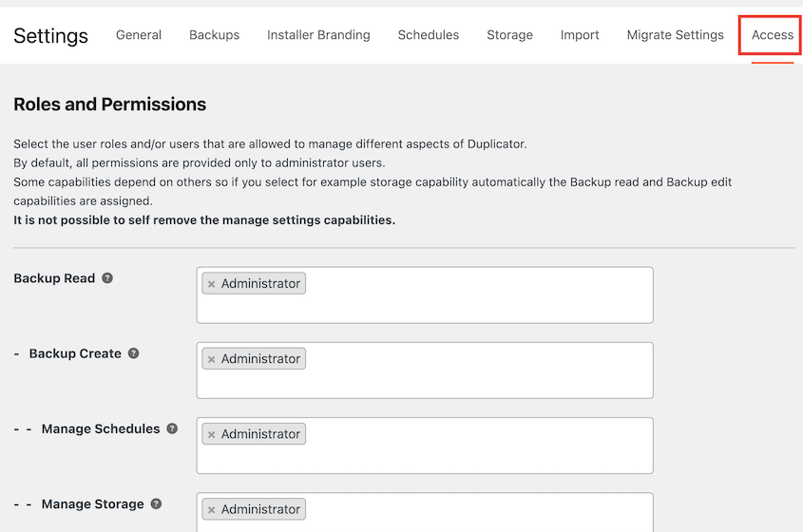Open the General settings tab
Image resolution: width=803 pixels, height=532 pixels.
tap(139, 35)
